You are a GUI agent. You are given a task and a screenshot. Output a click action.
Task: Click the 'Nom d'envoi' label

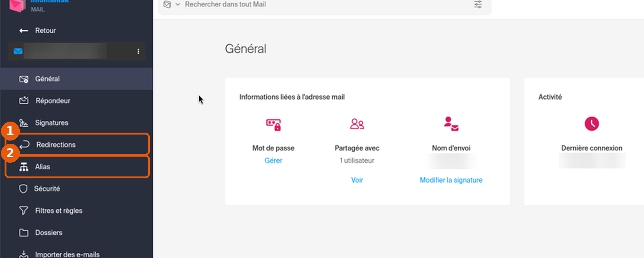451,148
